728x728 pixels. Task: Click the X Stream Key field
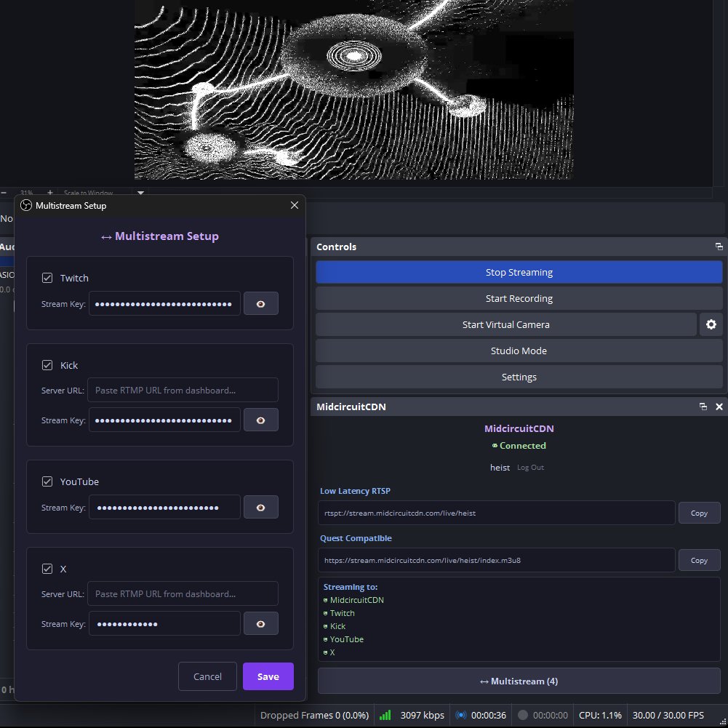coord(165,623)
